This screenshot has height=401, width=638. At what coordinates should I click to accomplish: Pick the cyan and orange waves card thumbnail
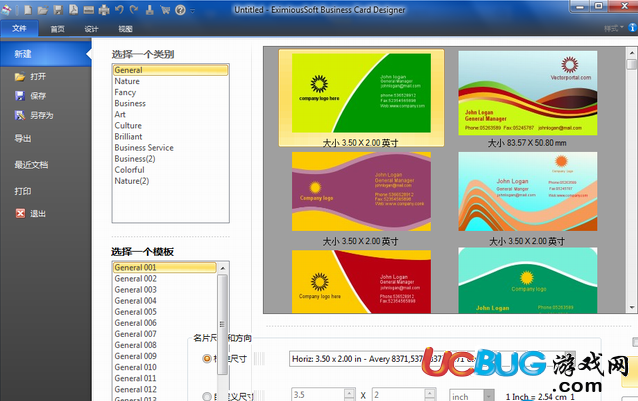[528, 192]
